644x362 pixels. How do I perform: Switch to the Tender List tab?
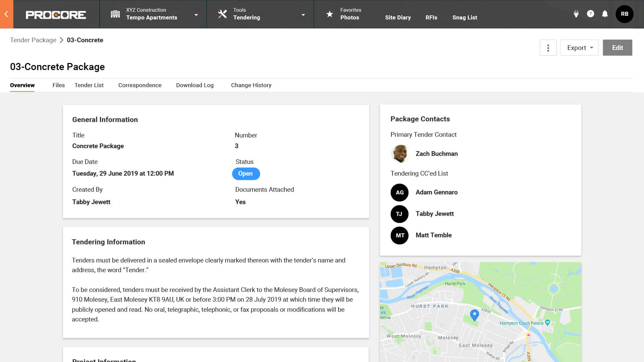89,85
